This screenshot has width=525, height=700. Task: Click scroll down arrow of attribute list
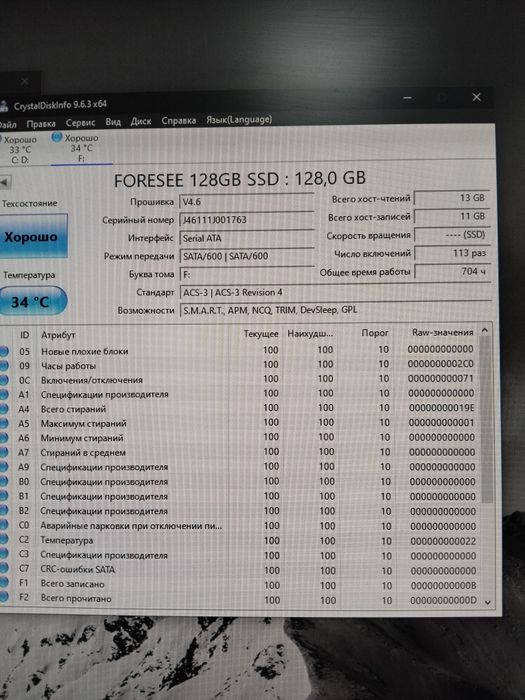pos(488,602)
